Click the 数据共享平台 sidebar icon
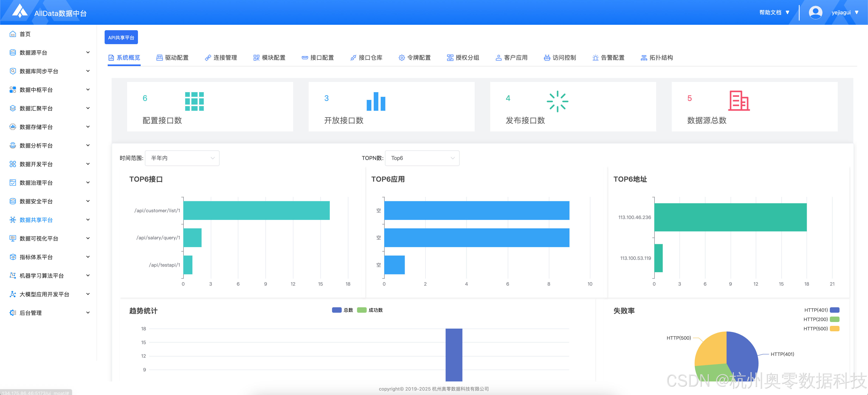The height and width of the screenshot is (395, 868). click(13, 220)
